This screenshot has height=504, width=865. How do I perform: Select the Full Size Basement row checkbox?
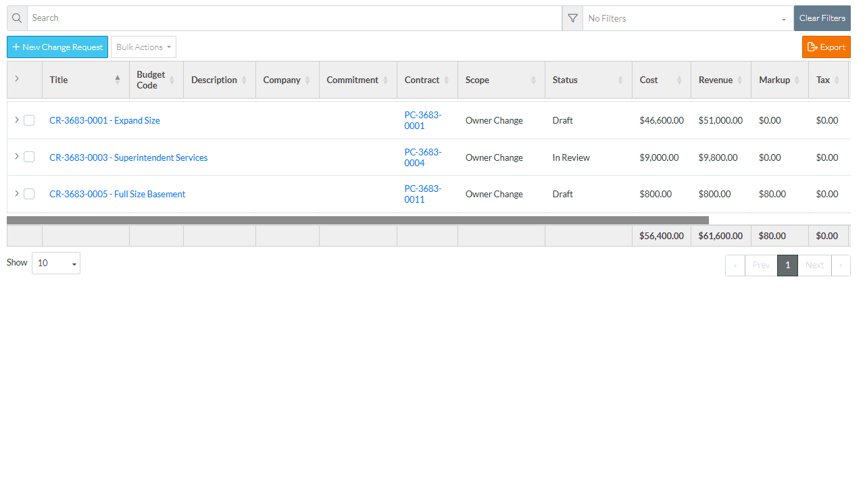pos(29,194)
